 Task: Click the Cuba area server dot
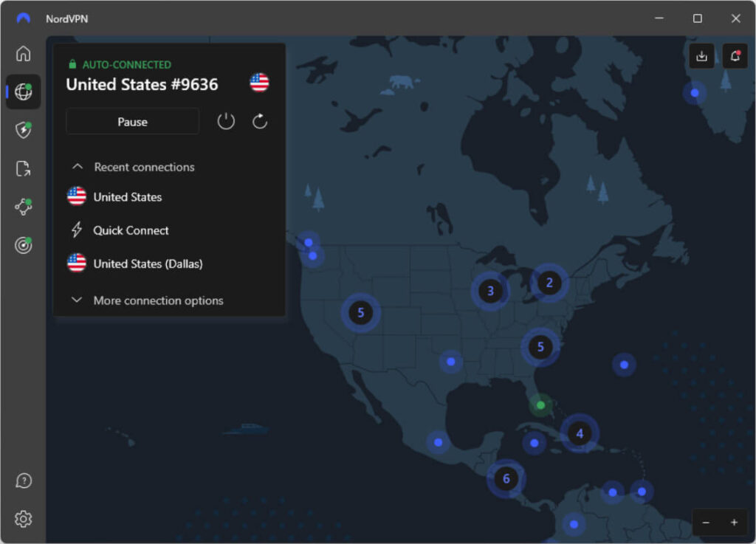[x=534, y=442]
